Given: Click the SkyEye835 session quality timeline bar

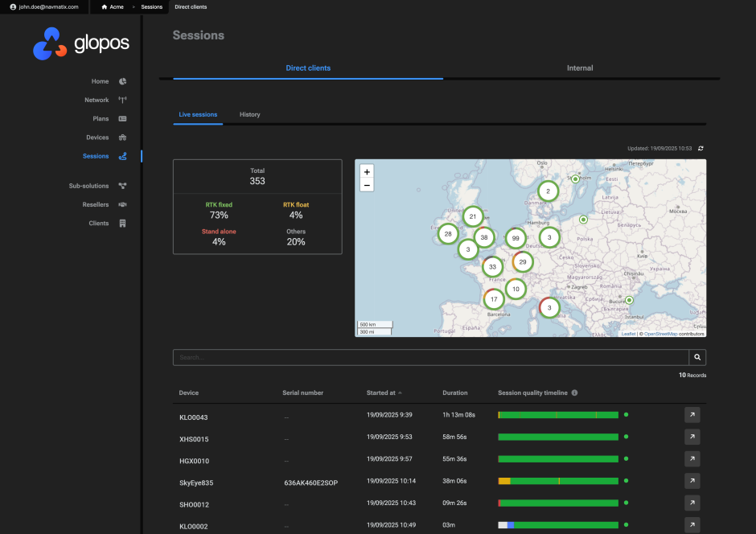Looking at the screenshot, I should pos(558,481).
